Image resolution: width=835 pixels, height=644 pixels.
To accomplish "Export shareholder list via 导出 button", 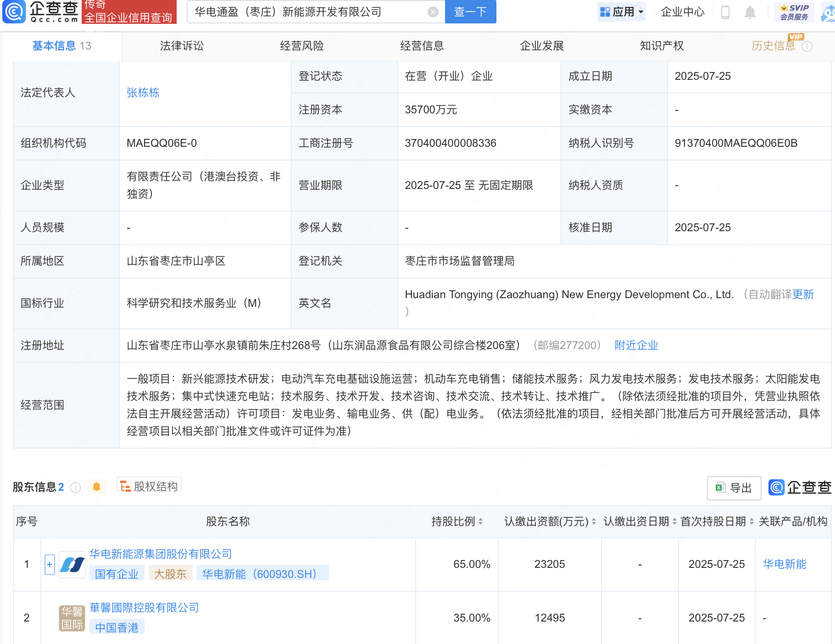I will point(734,488).
